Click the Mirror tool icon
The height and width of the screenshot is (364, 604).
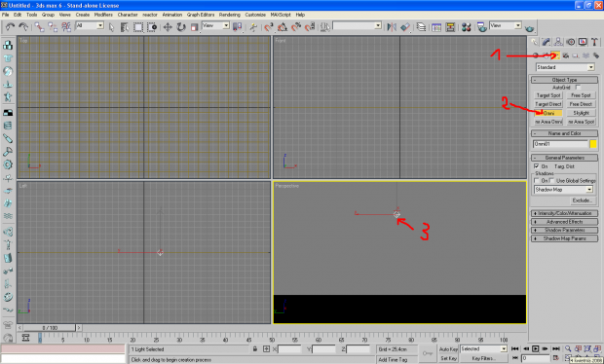pyautogui.click(x=392, y=27)
